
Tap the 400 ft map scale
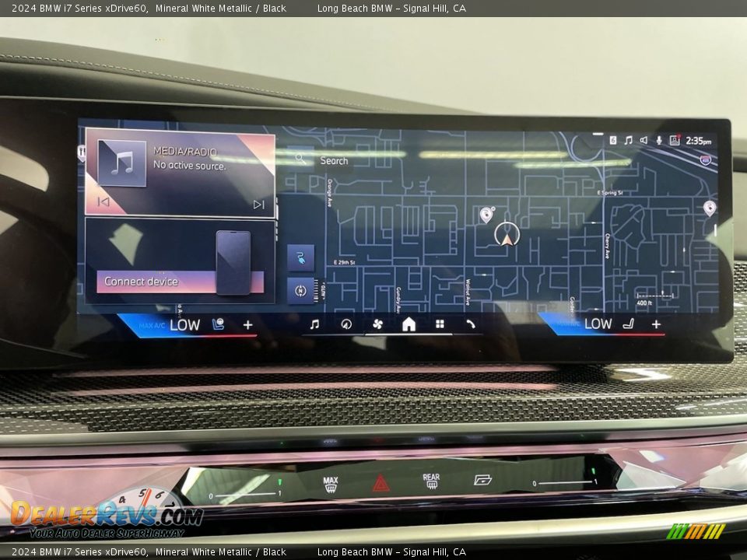coord(654,299)
